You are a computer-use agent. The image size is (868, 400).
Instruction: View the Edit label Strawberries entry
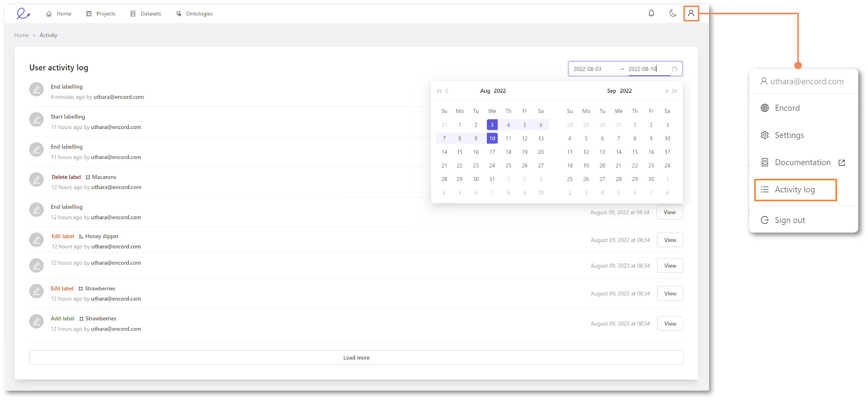[670, 293]
